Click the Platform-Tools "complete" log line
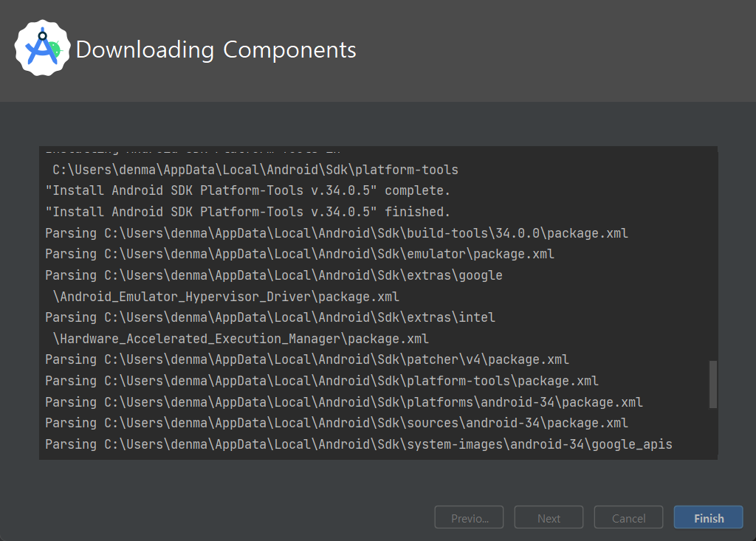Viewport: 756px width, 541px height. coord(247,190)
